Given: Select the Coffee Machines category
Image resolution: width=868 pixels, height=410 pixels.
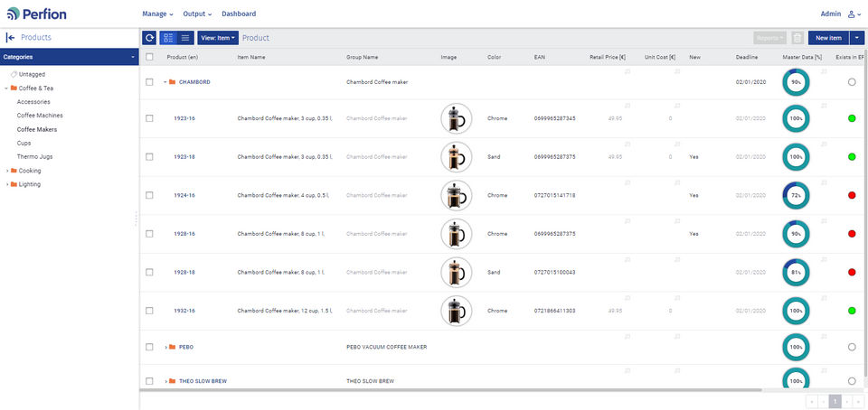Looking at the screenshot, I should coord(40,116).
